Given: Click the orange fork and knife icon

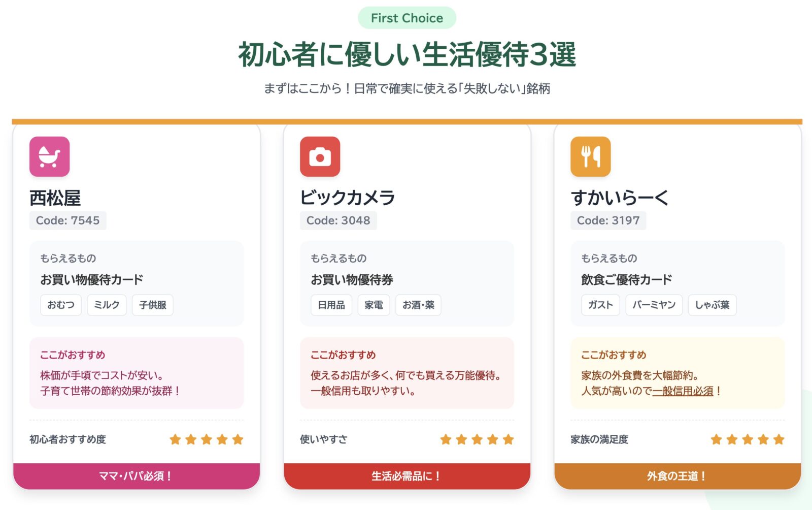Looking at the screenshot, I should pos(590,156).
